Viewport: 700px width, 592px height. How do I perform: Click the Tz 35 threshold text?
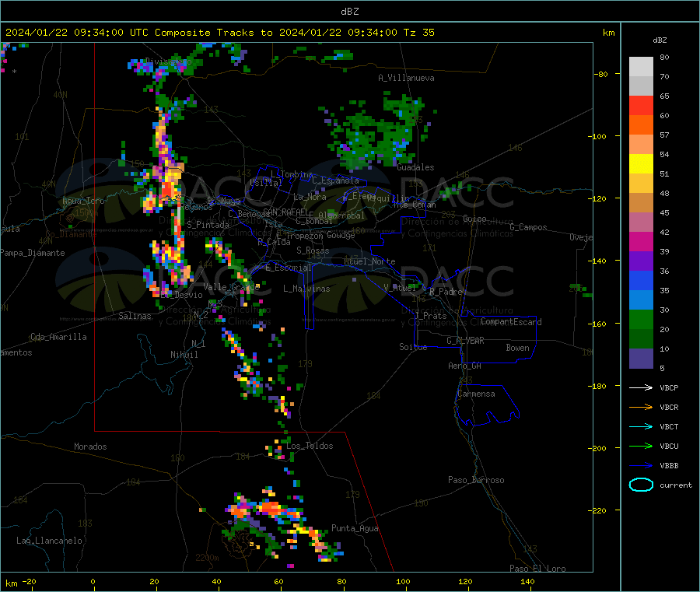418,33
